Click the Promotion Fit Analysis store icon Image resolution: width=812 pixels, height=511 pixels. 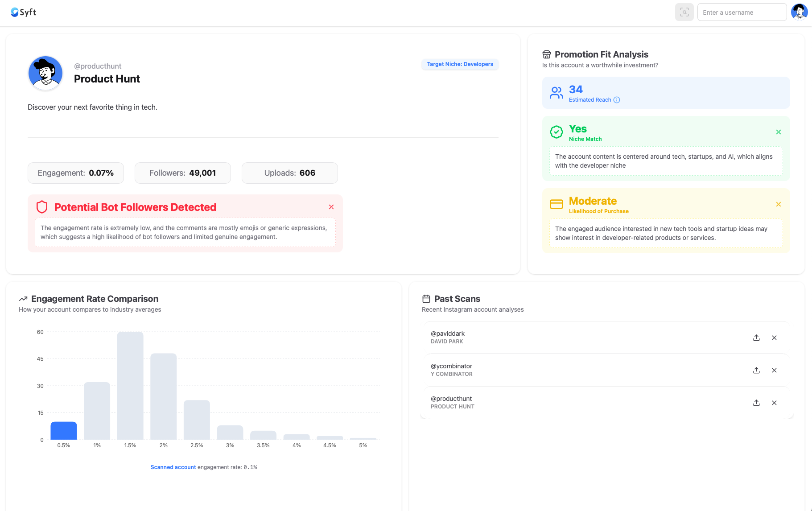[547, 54]
